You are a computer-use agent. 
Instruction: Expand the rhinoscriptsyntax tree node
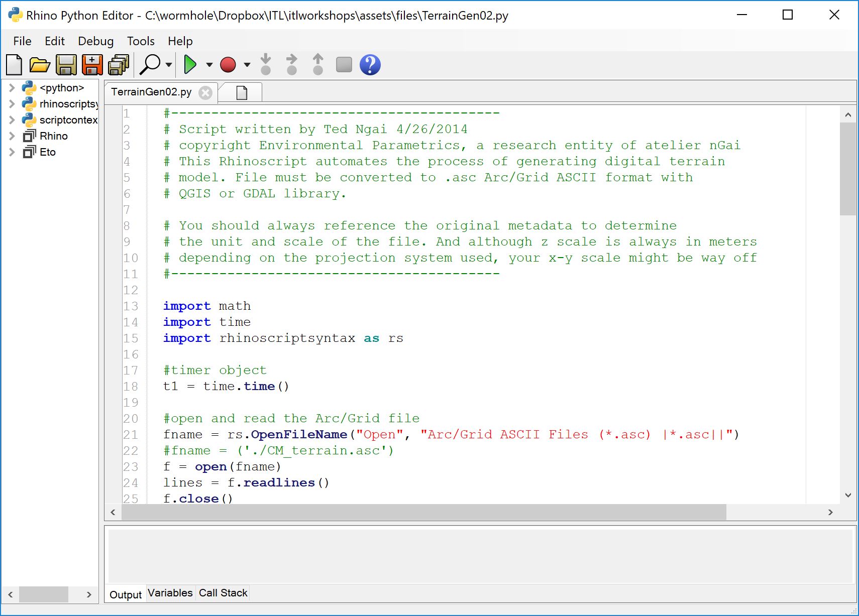pos(12,104)
